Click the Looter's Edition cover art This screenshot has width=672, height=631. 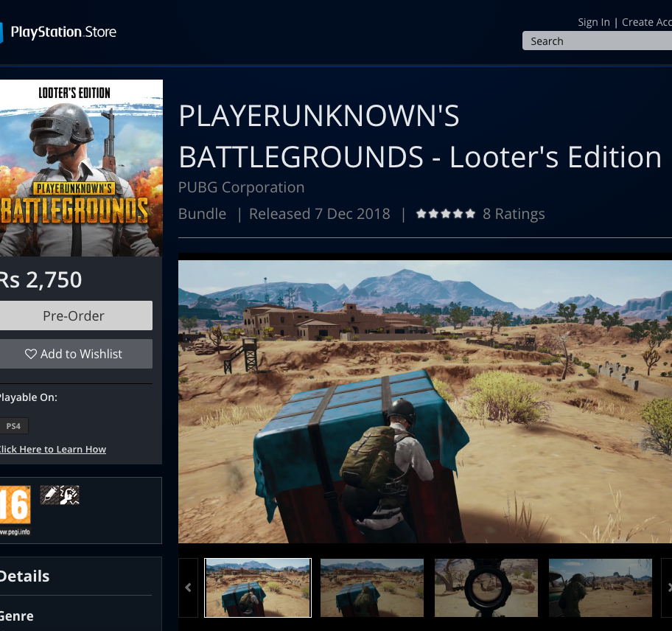(80, 167)
